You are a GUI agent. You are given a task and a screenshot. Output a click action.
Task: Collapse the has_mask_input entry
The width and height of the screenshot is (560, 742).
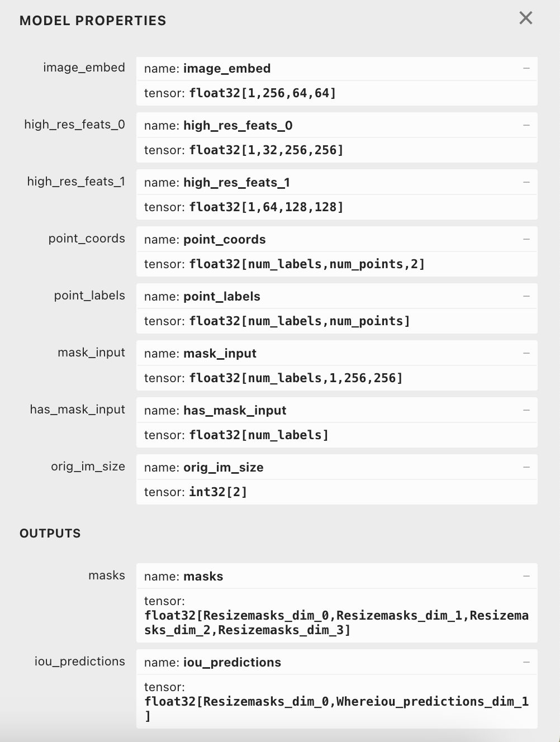coord(526,410)
